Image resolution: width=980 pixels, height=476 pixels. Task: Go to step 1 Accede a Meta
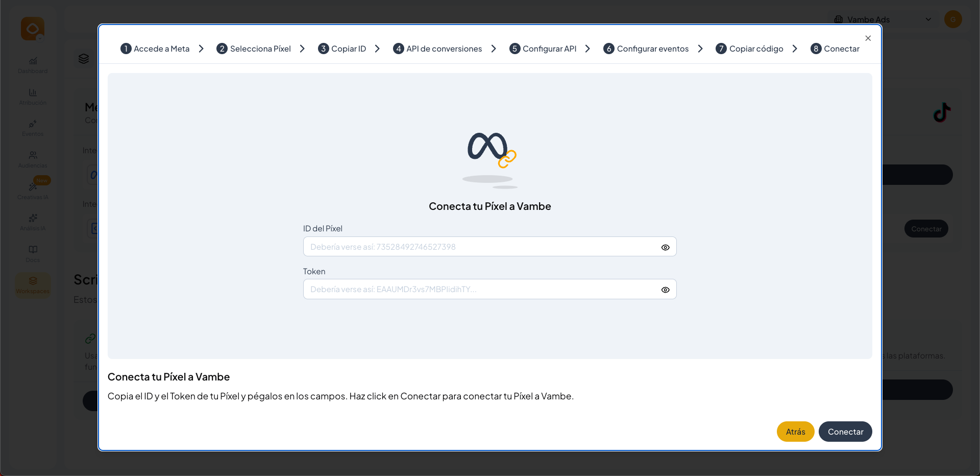point(155,49)
